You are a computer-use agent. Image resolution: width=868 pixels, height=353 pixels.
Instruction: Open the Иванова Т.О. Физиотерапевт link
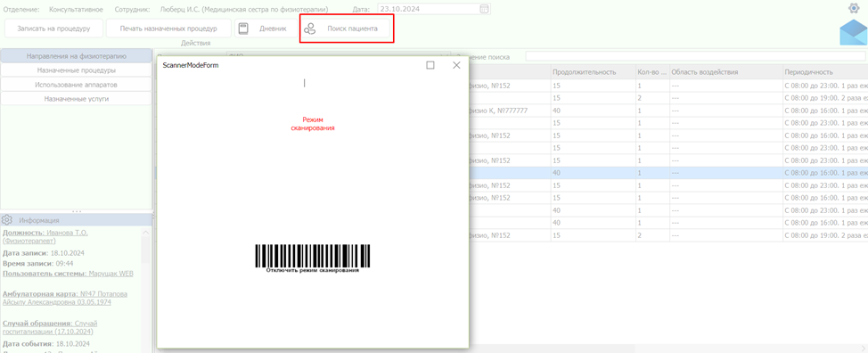pos(45,237)
